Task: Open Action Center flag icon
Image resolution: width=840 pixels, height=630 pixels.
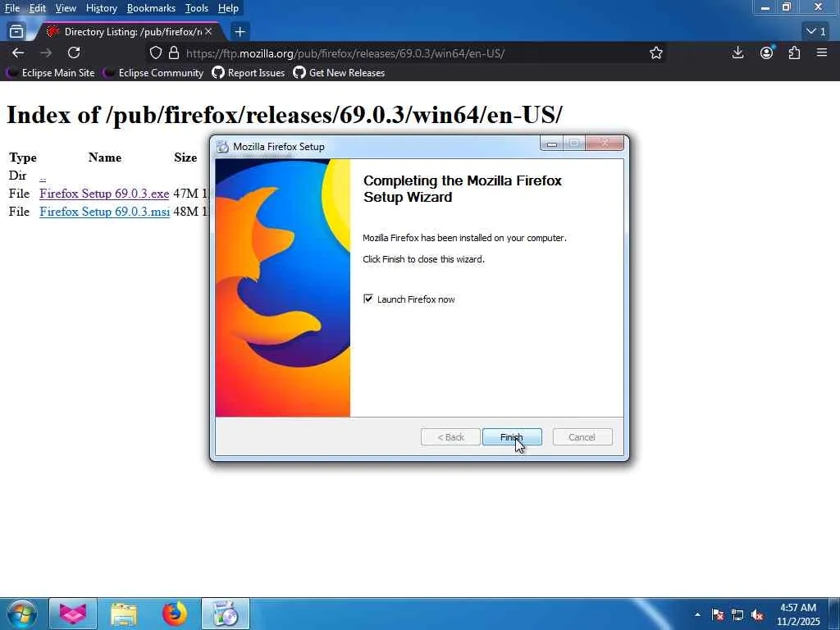Action: [718, 615]
